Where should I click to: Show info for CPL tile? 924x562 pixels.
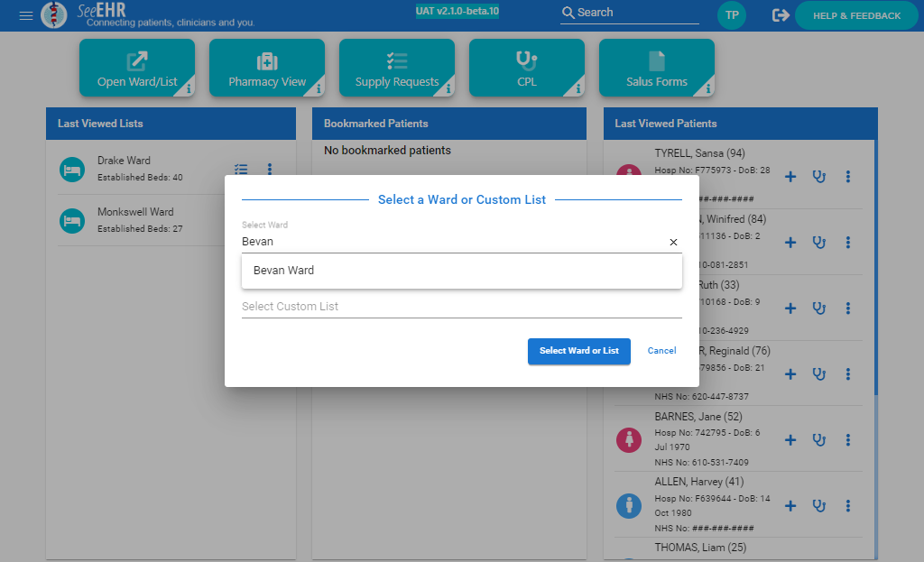pyautogui.click(x=578, y=89)
